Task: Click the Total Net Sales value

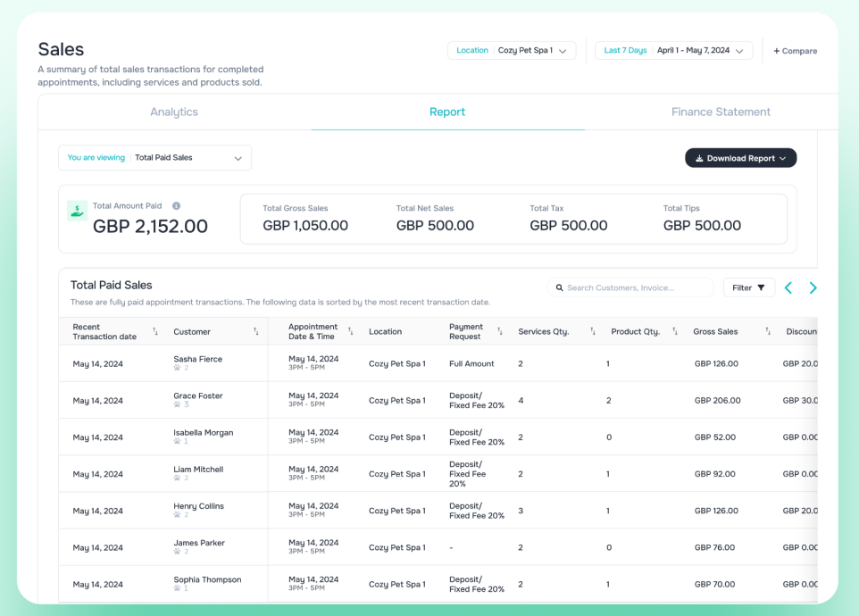Action: (x=435, y=226)
